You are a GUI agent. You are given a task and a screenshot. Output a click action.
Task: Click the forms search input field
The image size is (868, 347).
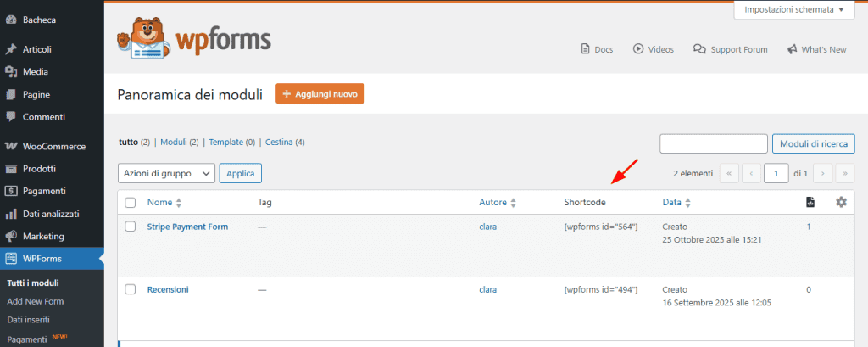pyautogui.click(x=714, y=143)
